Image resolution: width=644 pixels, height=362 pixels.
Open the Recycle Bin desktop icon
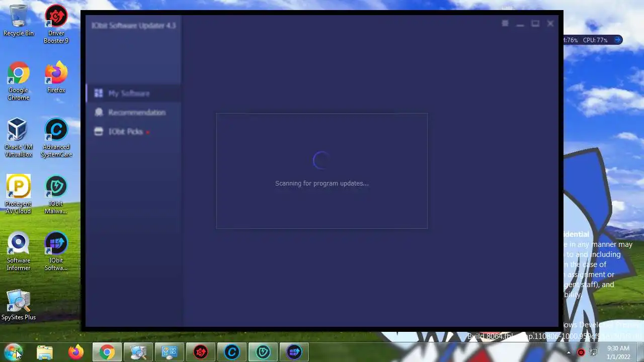tap(19, 21)
